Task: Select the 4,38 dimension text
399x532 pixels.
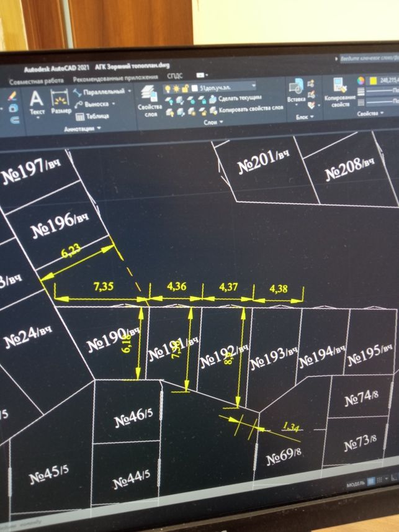Action: 279,289
